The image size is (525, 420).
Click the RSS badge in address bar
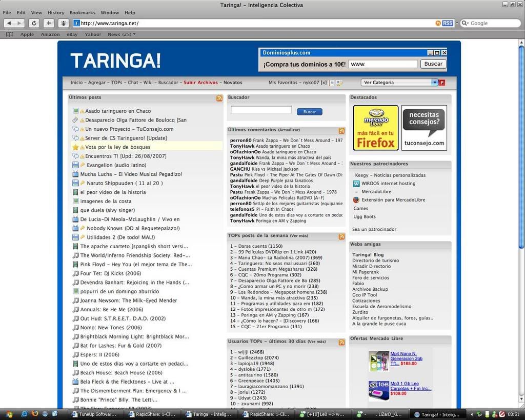tap(447, 23)
